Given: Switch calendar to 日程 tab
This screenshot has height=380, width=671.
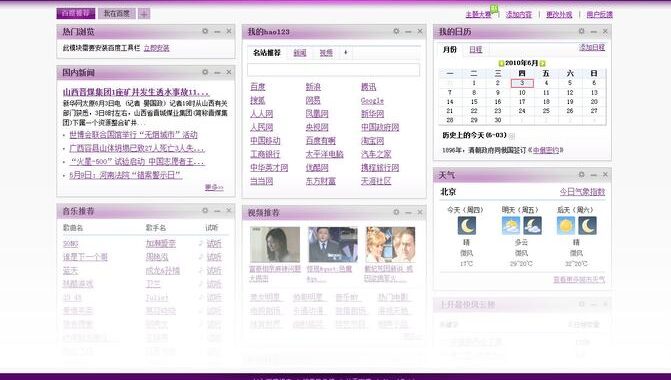Looking at the screenshot, I should point(475,50).
